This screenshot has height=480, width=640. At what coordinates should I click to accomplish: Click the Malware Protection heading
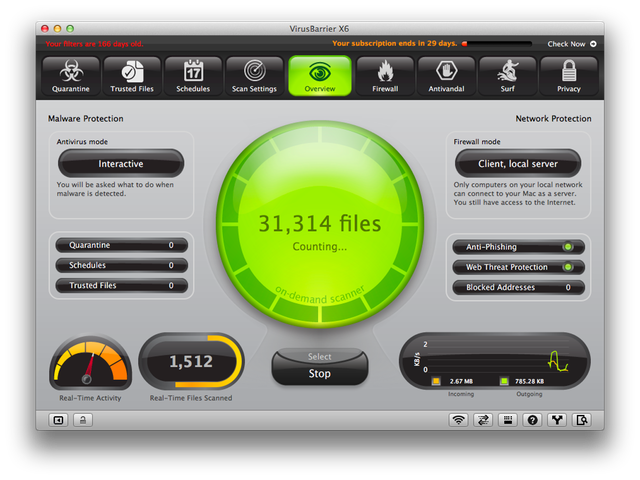point(86,119)
